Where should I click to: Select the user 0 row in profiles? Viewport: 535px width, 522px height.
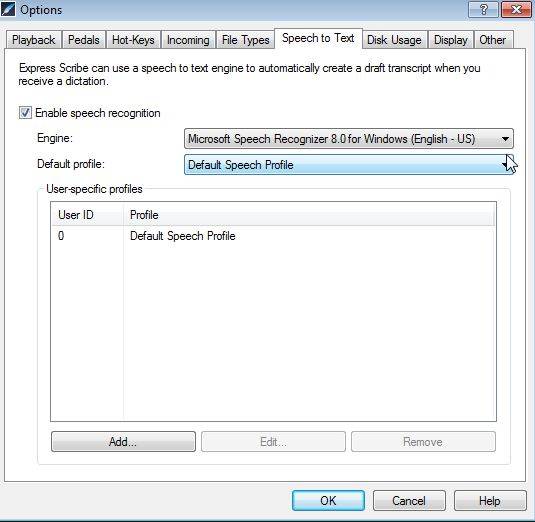pos(273,236)
